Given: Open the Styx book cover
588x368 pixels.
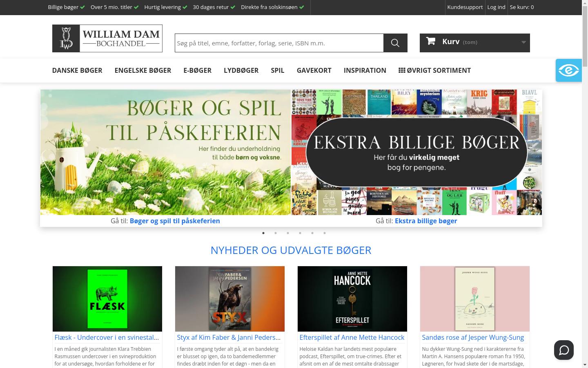Looking at the screenshot, I should pyautogui.click(x=230, y=299).
